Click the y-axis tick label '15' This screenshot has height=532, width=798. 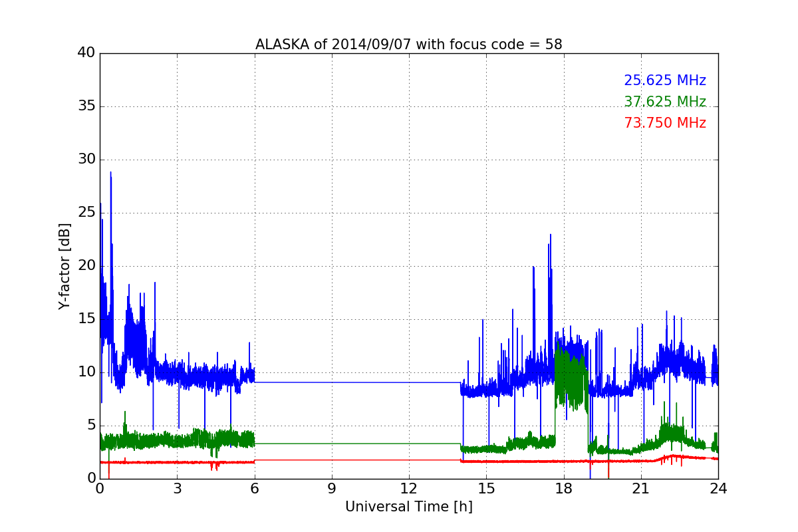86,319
